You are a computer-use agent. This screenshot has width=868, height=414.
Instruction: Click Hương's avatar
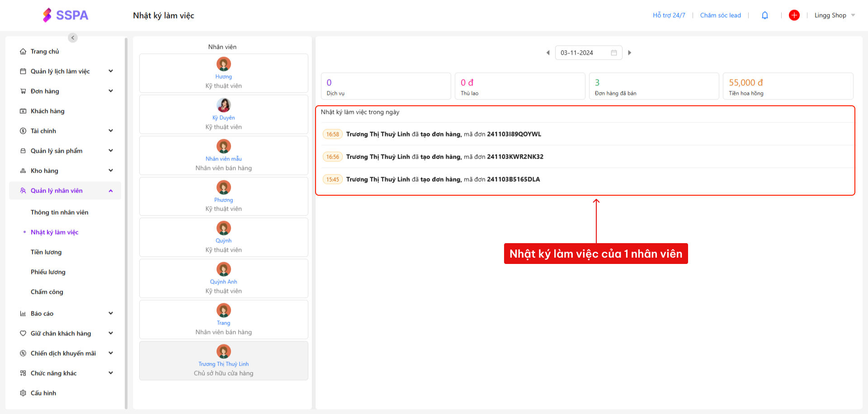224,64
